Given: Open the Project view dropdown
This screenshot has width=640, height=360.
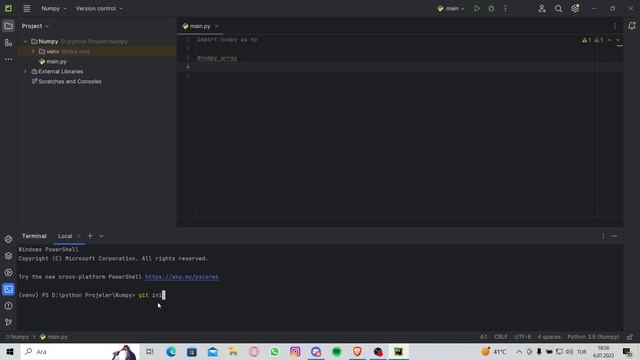Looking at the screenshot, I should pos(35,26).
